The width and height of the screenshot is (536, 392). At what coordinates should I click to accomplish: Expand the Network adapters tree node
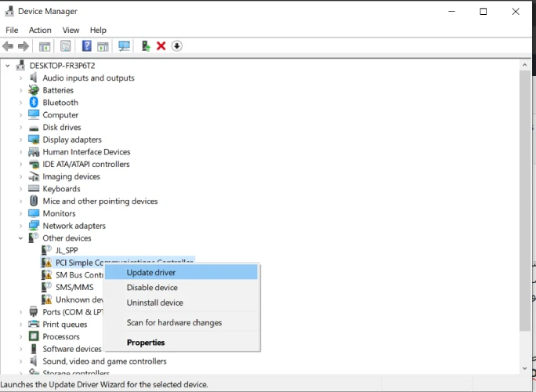point(21,226)
